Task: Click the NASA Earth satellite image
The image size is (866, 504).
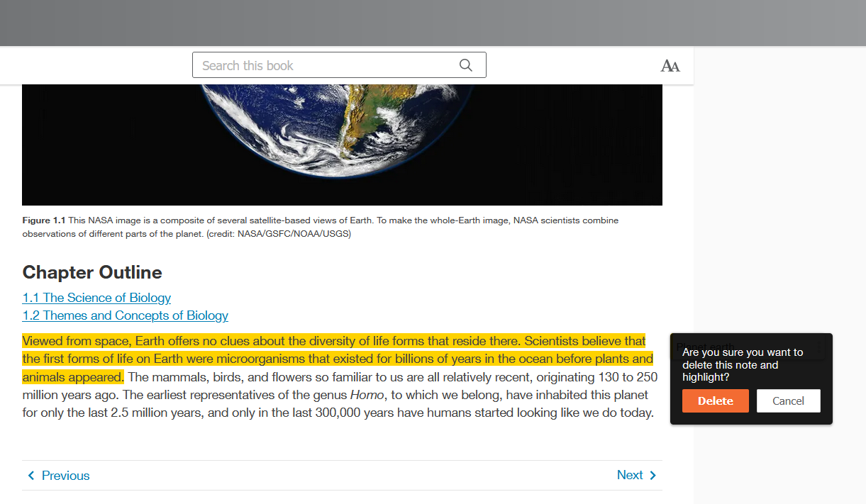Action: coord(342,145)
